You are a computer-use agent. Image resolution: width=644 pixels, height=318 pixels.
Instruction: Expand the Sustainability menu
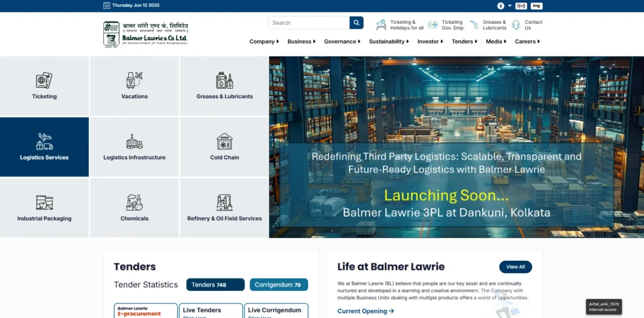click(389, 41)
